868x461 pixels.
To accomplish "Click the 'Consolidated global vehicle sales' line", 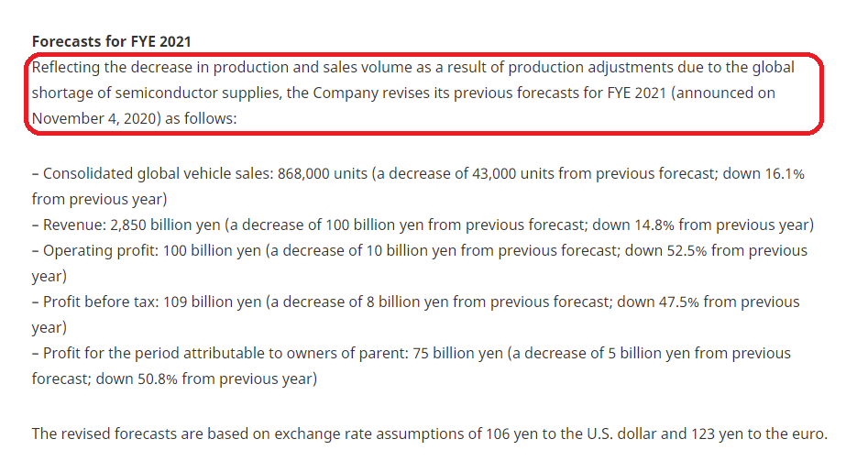I will pos(418,186).
